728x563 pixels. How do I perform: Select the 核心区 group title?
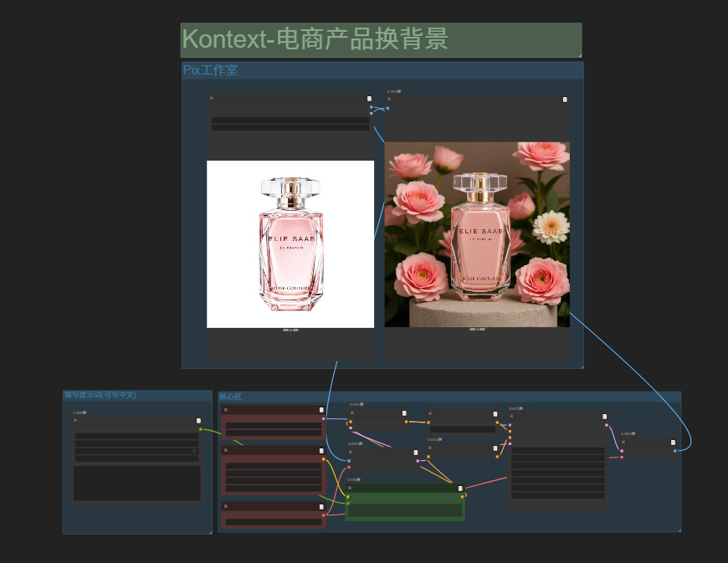click(x=230, y=397)
